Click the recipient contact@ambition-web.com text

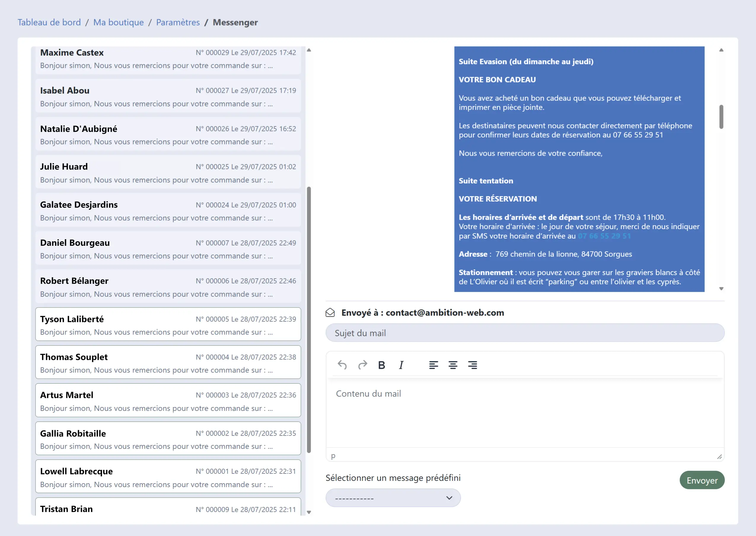click(x=445, y=312)
